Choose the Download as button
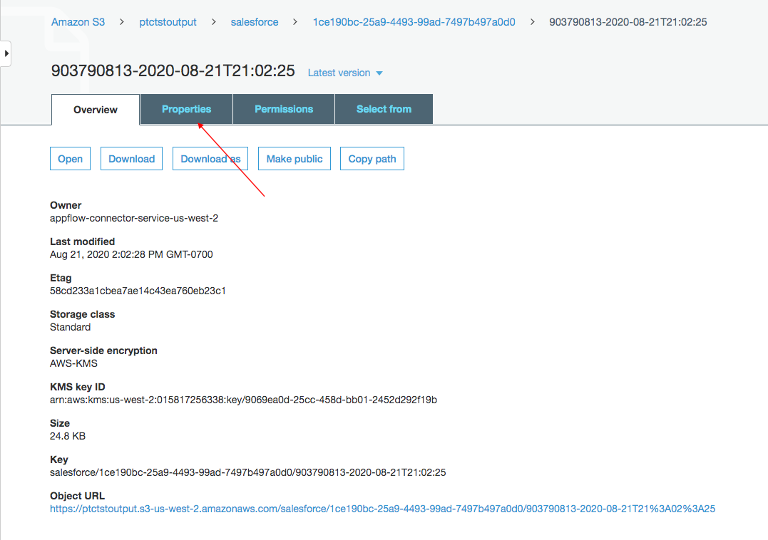The image size is (768, 540). [210, 159]
